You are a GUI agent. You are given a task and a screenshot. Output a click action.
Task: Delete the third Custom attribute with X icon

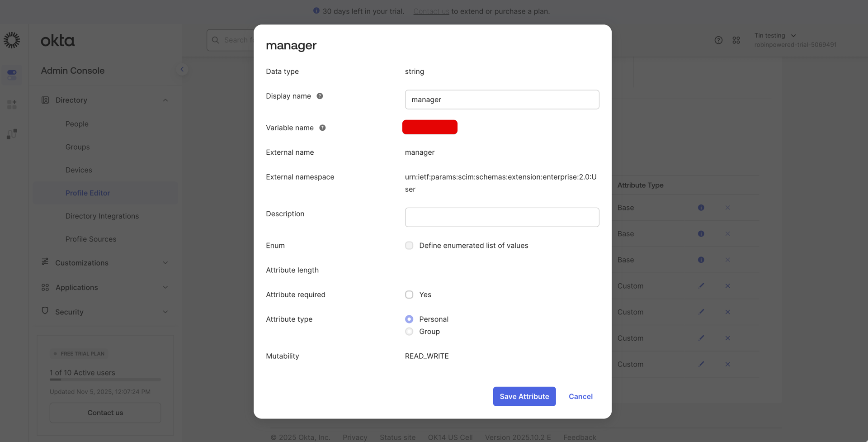[727, 338]
